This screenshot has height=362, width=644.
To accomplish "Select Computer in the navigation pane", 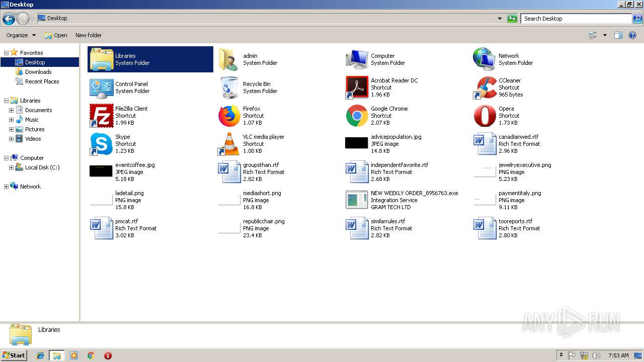I will [32, 158].
